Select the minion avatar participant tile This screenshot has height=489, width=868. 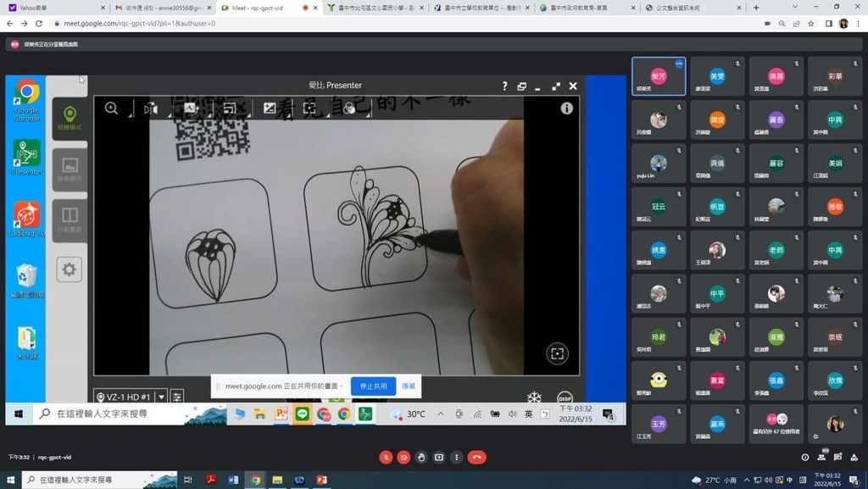point(659,381)
